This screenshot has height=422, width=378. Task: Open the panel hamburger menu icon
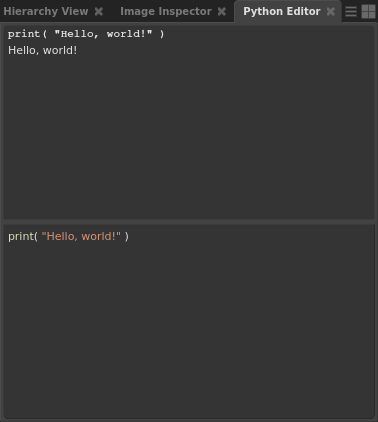point(351,12)
